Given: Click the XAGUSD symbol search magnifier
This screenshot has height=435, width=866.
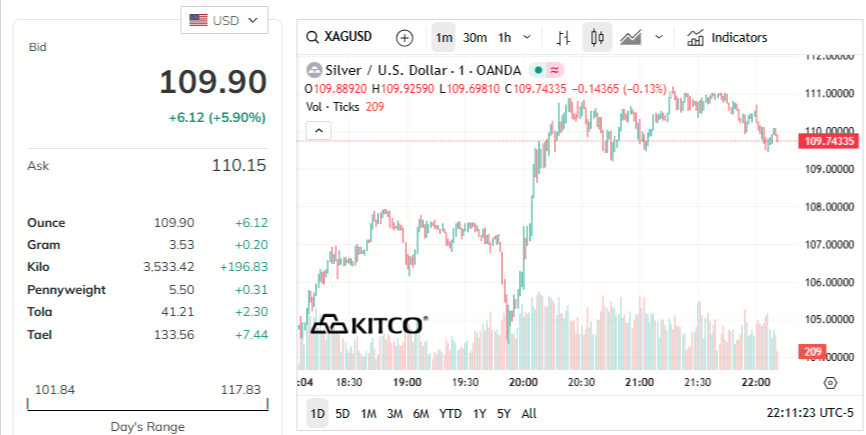Looking at the screenshot, I should click(x=313, y=38).
